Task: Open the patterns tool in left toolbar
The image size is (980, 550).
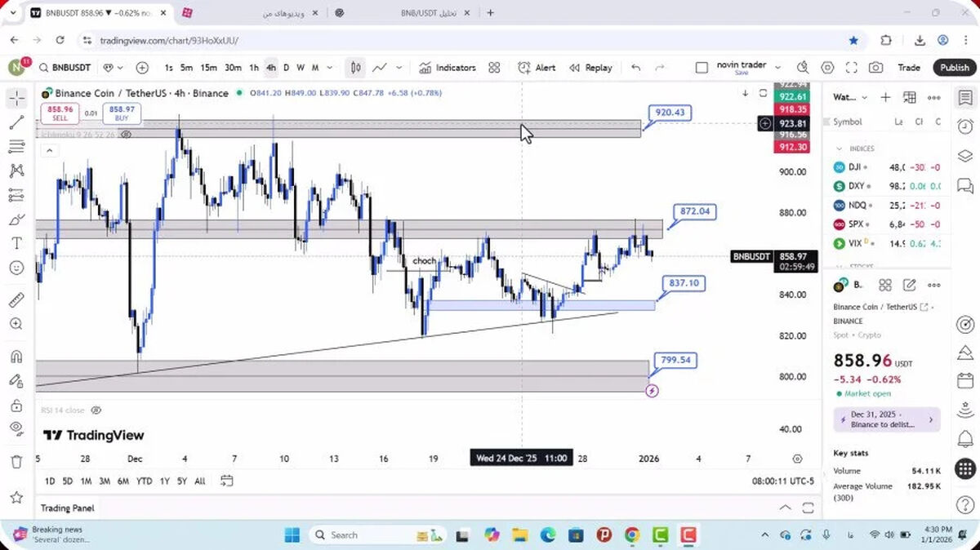Action: pos(16,171)
